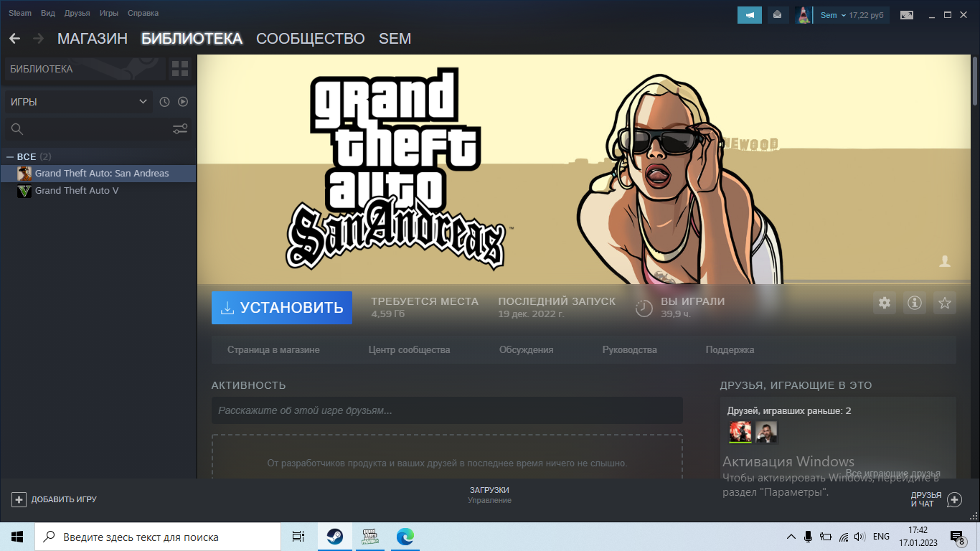Open game information icon
This screenshot has height=551, width=980.
pos(915,303)
